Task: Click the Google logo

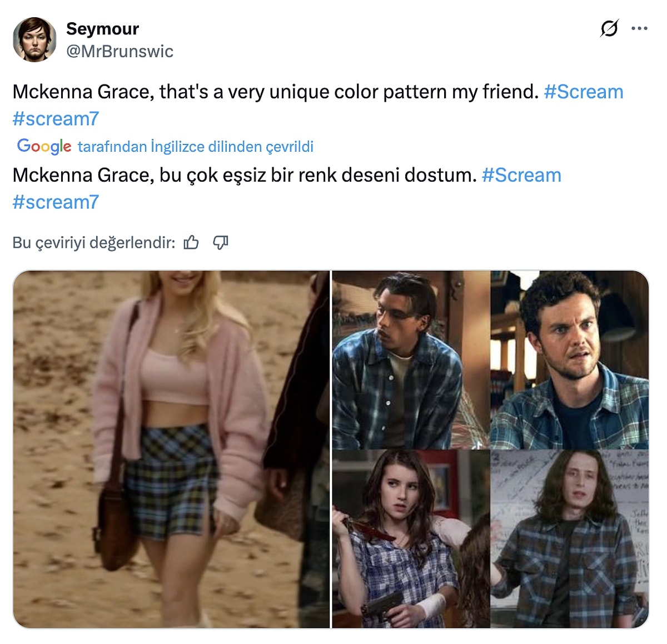Action: 44,146
